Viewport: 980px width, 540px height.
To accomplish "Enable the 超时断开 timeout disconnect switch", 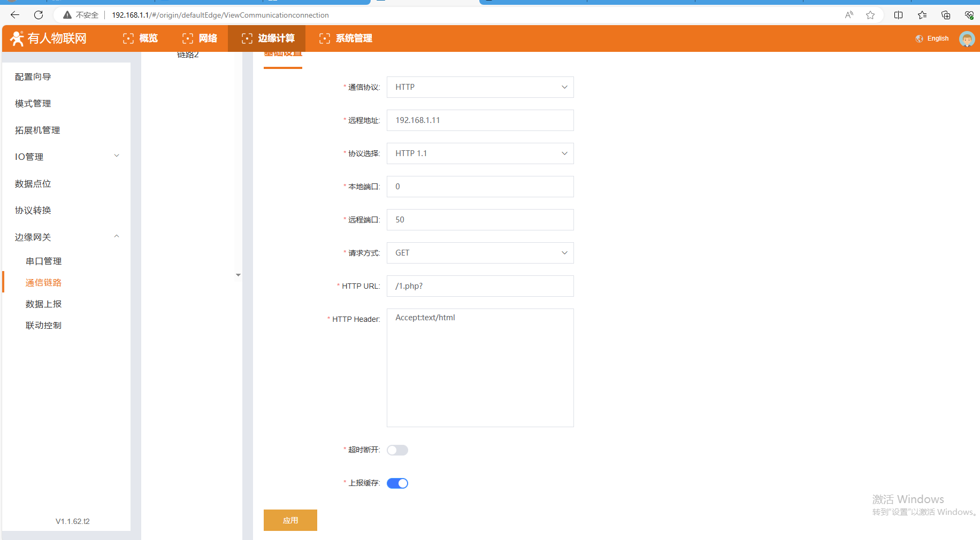I will click(397, 450).
